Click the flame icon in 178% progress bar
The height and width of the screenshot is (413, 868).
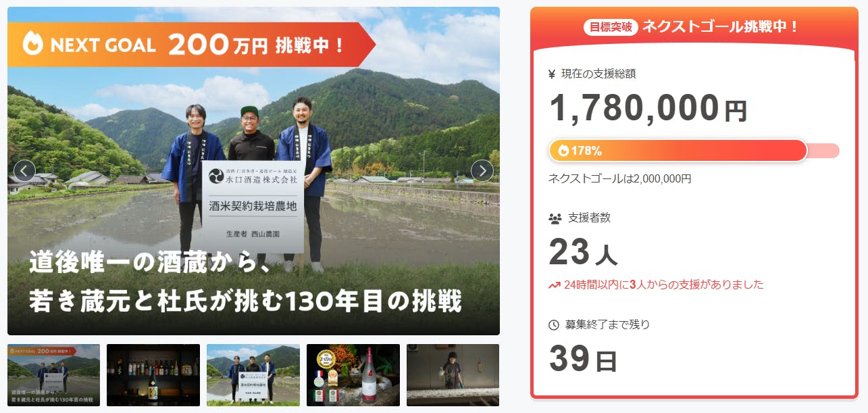click(x=563, y=151)
